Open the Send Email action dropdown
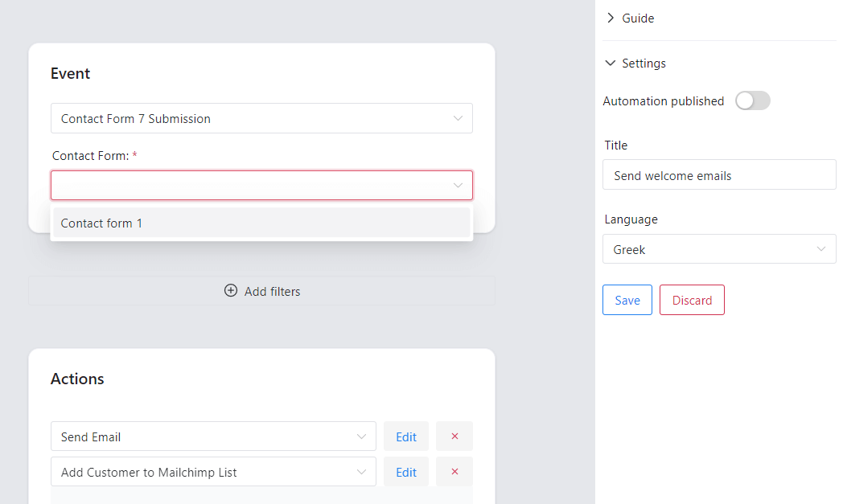The width and height of the screenshot is (843, 504). point(213,436)
